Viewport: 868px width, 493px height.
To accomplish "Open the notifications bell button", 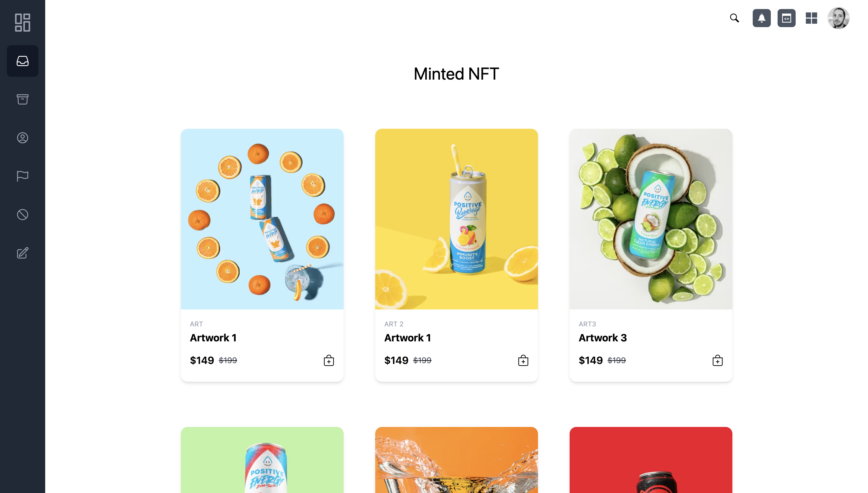I will tap(761, 18).
